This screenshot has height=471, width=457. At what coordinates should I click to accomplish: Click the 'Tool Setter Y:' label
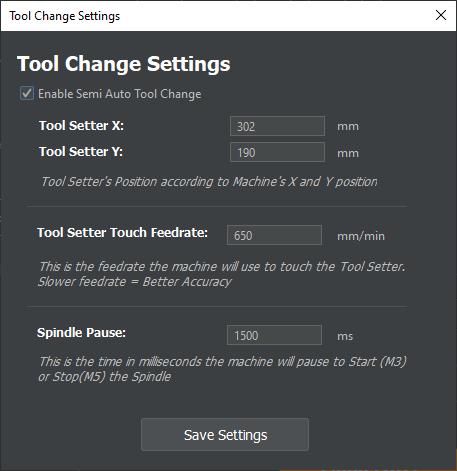pos(81,152)
